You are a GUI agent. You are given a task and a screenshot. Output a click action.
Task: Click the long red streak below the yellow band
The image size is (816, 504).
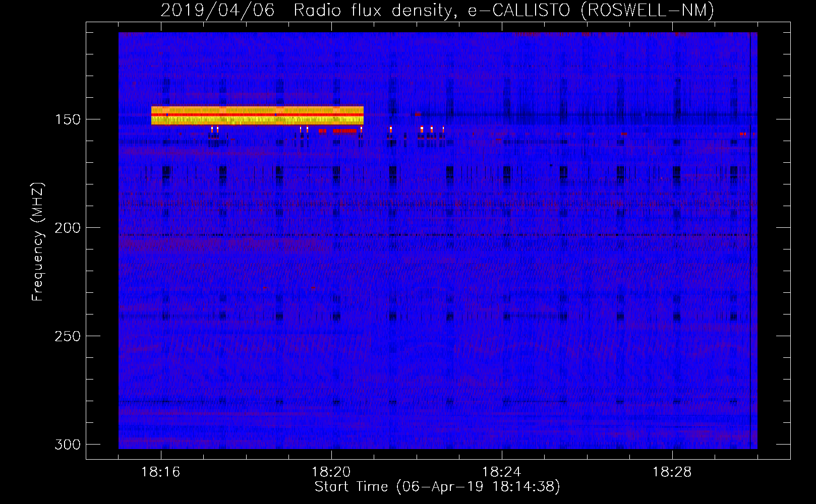tap(345, 131)
